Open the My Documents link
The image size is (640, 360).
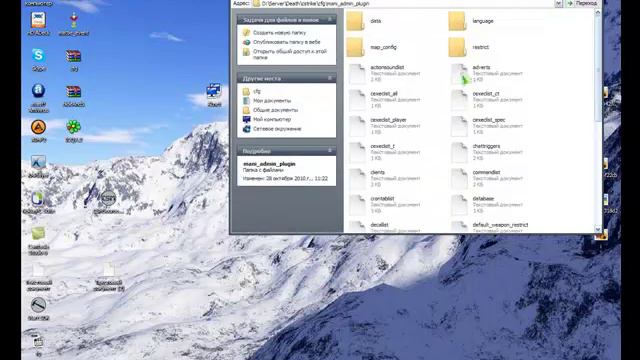click(272, 100)
